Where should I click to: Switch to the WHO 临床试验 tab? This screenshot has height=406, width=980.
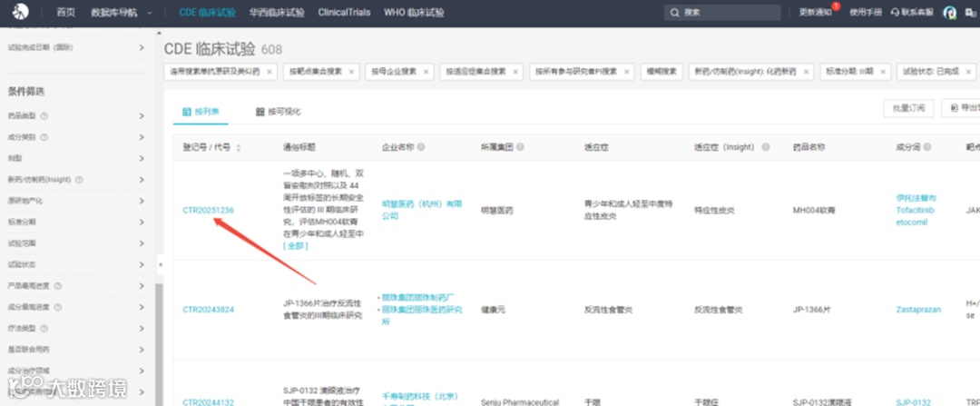click(x=414, y=13)
